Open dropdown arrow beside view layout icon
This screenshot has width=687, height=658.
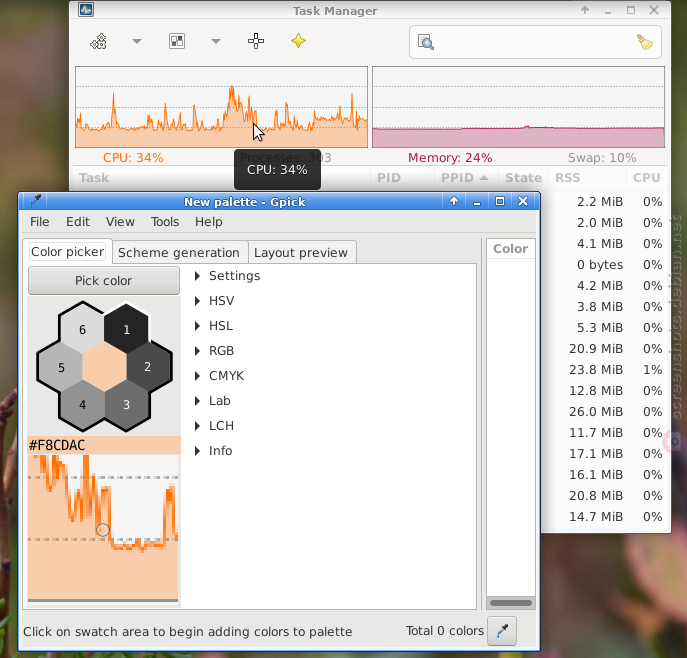(216, 42)
